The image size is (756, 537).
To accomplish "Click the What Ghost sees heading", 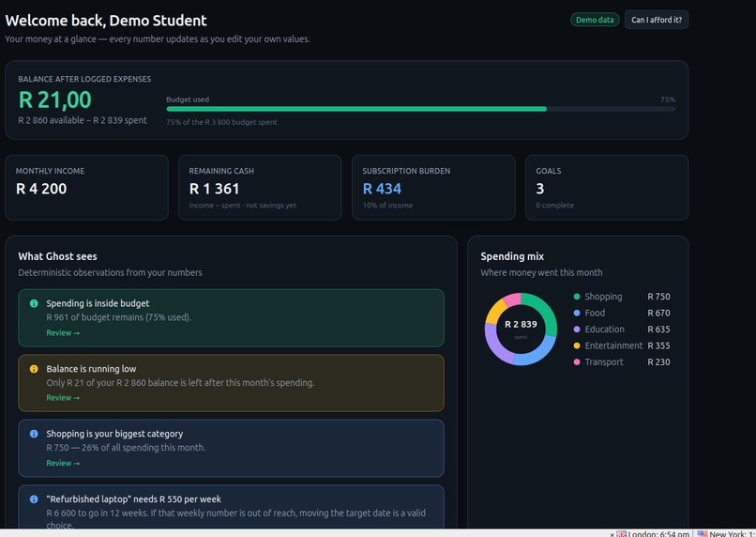I will [x=58, y=256].
